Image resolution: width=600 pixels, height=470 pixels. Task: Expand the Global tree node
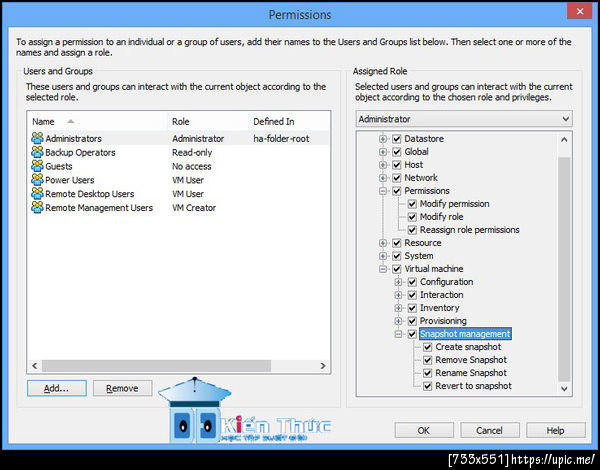[x=383, y=152]
